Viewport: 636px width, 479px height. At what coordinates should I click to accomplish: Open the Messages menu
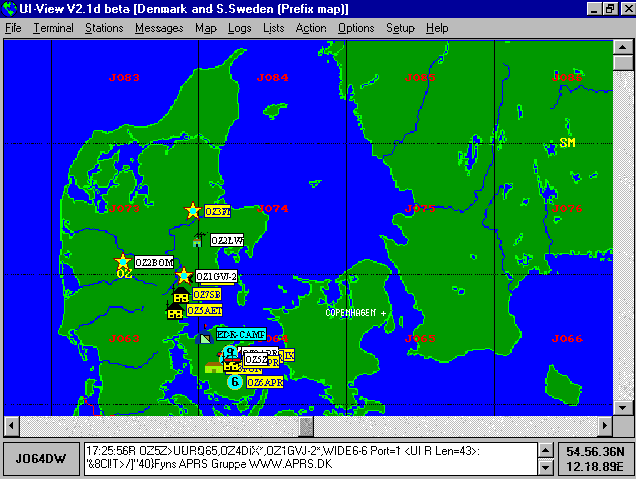point(159,28)
